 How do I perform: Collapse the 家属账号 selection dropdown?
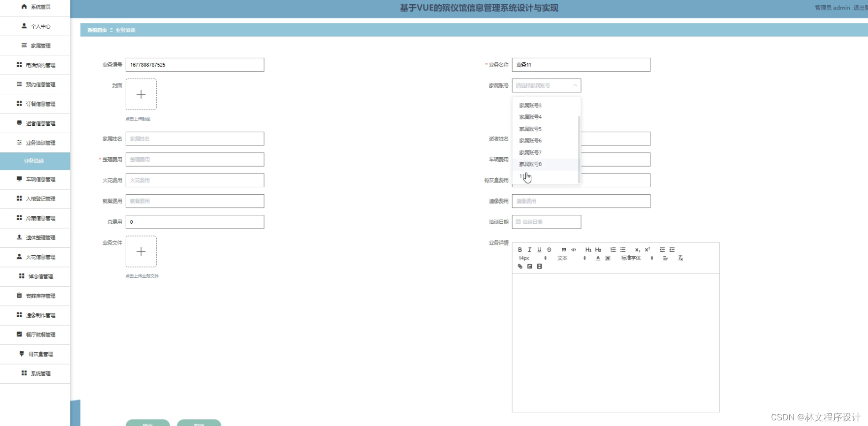(x=576, y=85)
